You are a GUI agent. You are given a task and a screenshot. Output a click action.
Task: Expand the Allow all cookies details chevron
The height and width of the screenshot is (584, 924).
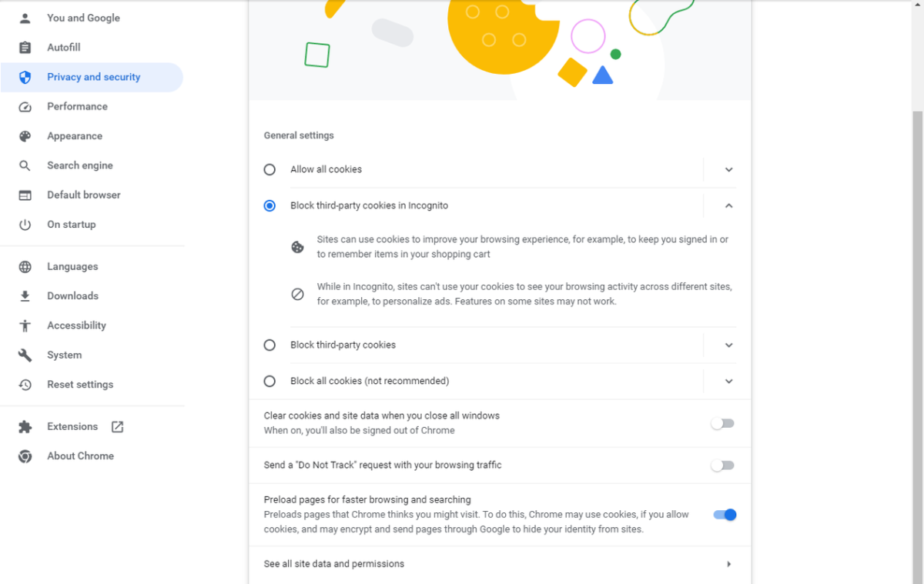(728, 169)
